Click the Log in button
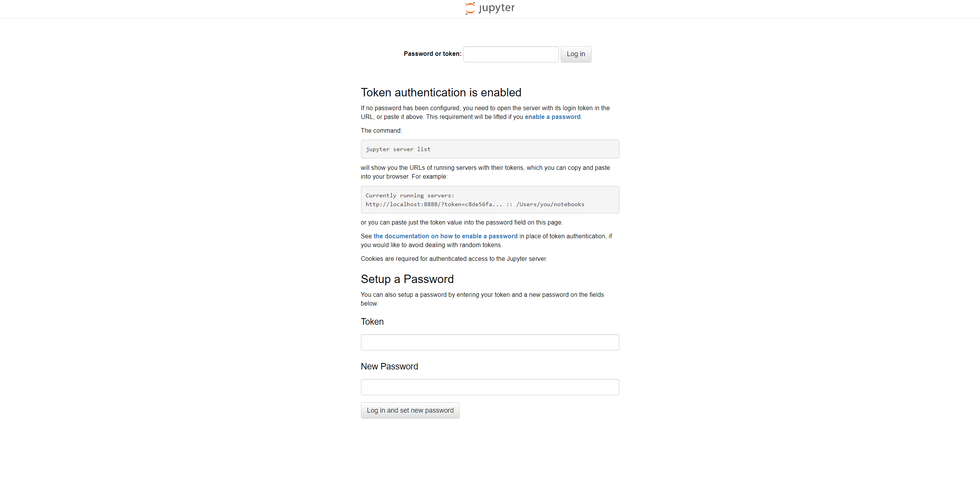Image resolution: width=980 pixels, height=480 pixels. click(576, 54)
